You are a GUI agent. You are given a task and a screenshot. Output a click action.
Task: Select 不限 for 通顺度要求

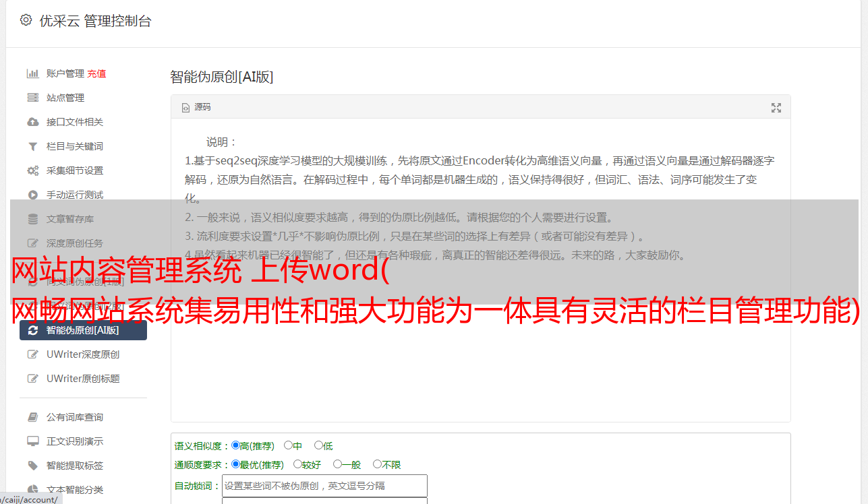[x=377, y=464]
